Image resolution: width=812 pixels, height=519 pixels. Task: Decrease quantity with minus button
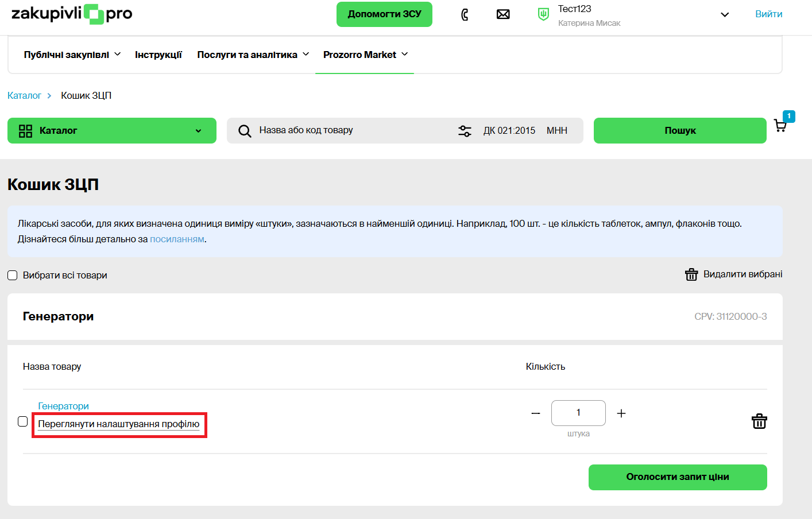pos(536,413)
